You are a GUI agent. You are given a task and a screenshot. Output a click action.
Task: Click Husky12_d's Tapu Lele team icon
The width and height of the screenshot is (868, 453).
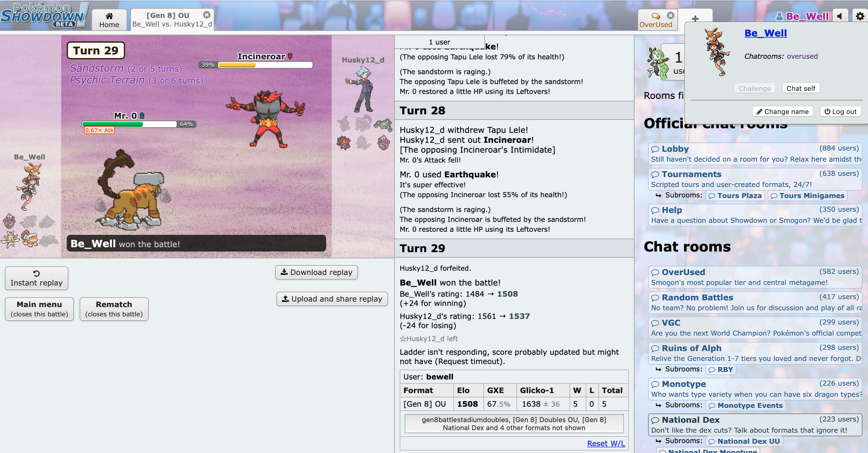(x=383, y=142)
